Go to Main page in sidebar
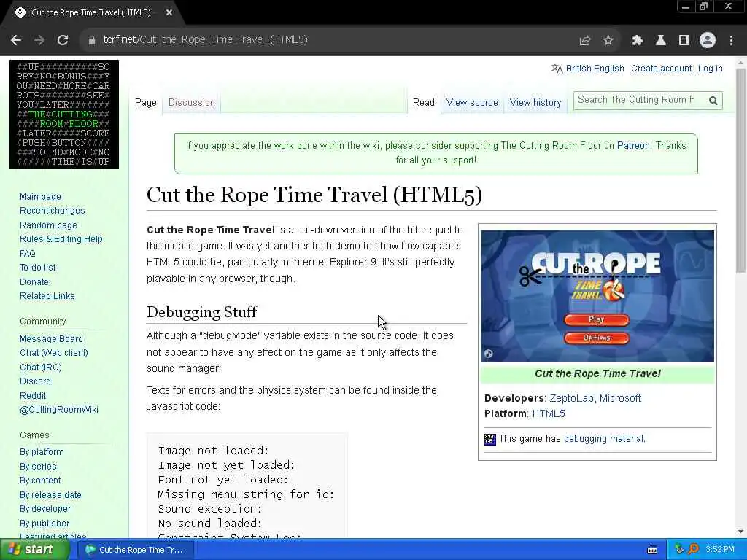Viewport: 747px width, 560px height. 41,197
